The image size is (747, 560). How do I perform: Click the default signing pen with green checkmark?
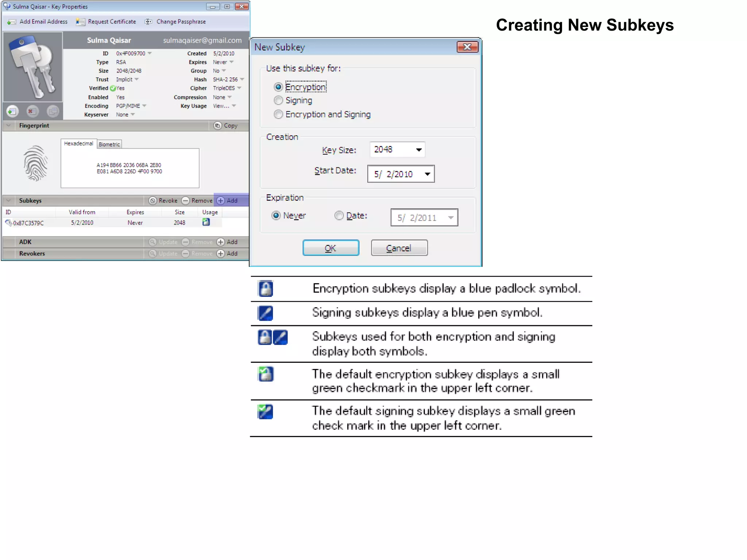pyautogui.click(x=265, y=412)
